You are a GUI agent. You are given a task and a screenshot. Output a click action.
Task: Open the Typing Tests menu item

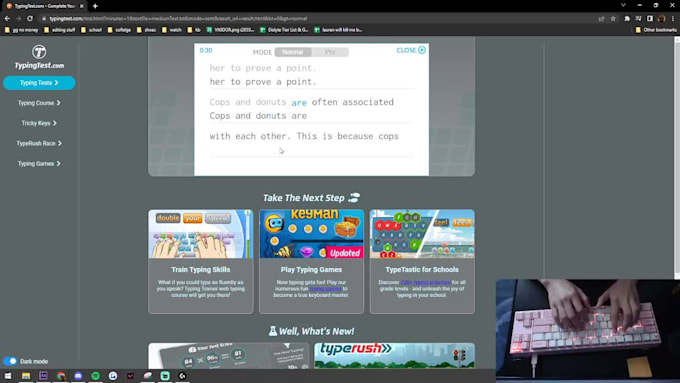click(39, 83)
